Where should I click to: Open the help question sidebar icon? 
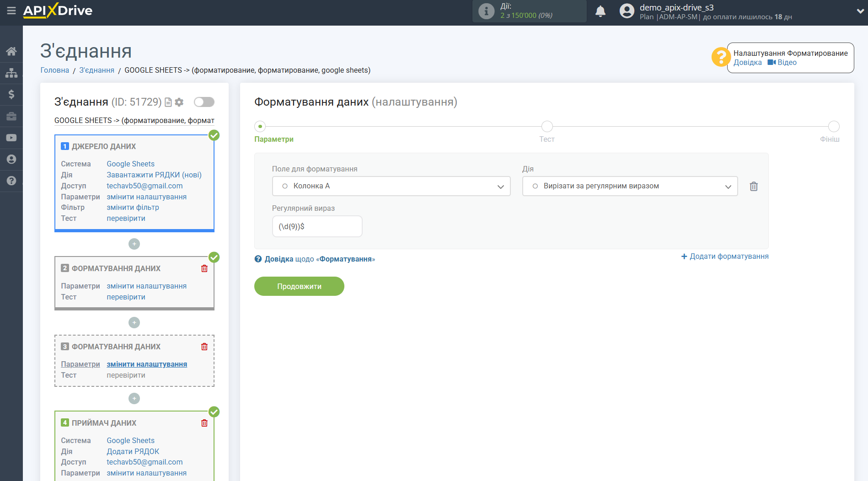click(x=11, y=181)
